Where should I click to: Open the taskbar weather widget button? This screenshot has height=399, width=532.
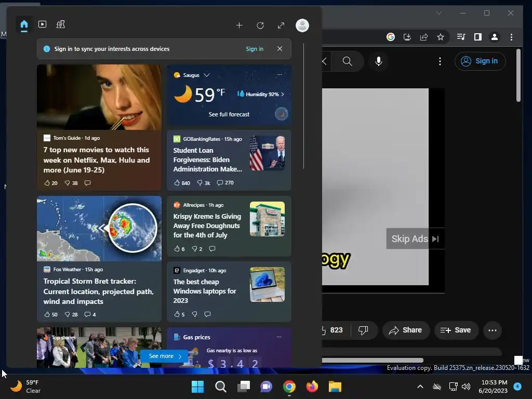(25, 387)
